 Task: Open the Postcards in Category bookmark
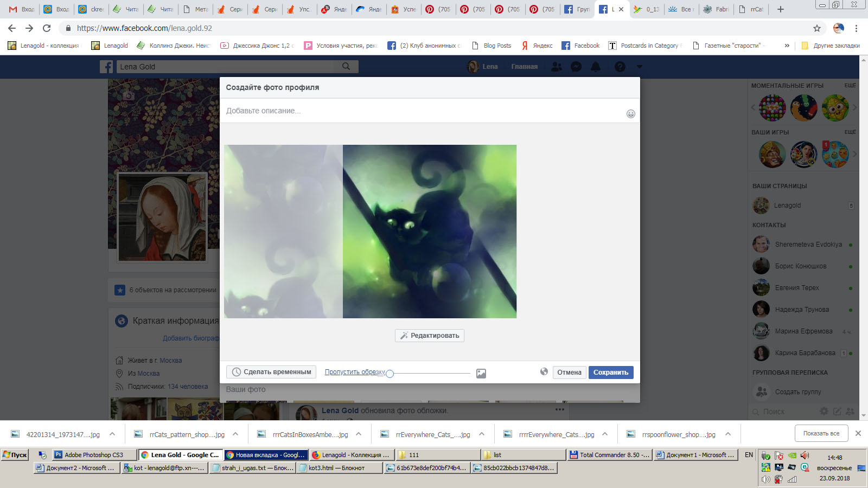click(x=644, y=46)
